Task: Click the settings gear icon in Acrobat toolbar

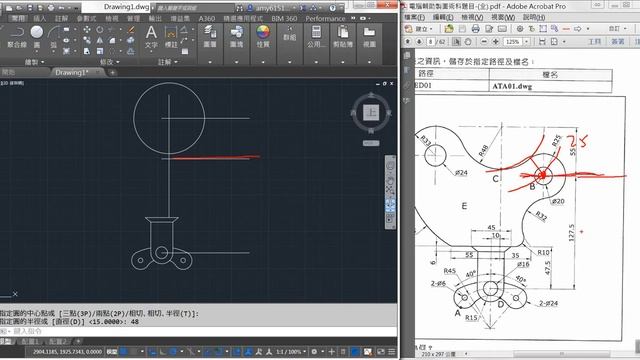Action: pos(520,29)
